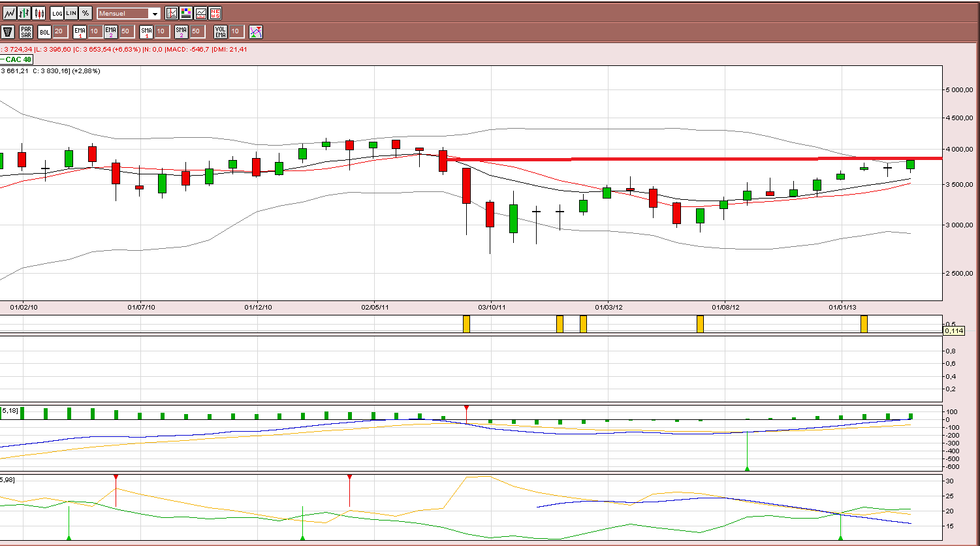Click the 01/02/10 date label
Image resolution: width=980 pixels, height=546 pixels.
coord(24,306)
